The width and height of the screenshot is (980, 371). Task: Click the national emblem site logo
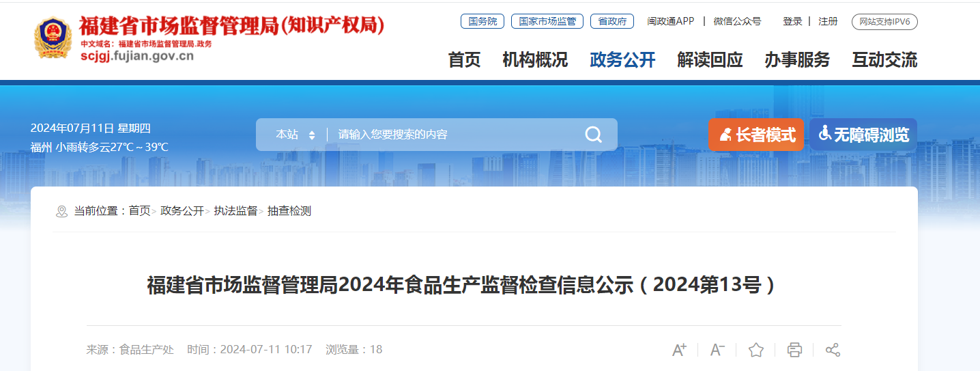[x=53, y=38]
